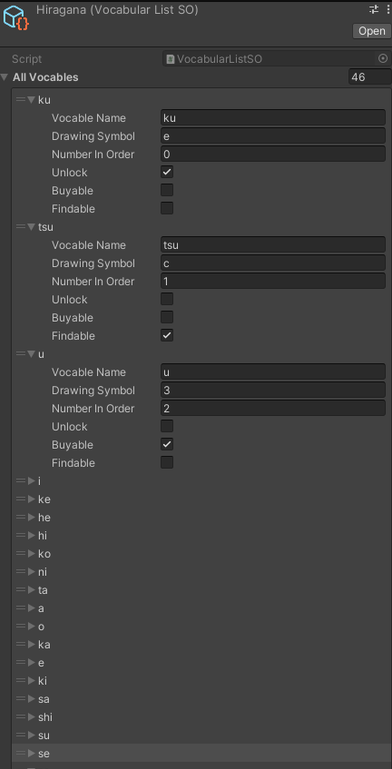
Task: Click the script file icon next to VocabularListSO
Action: (x=170, y=59)
